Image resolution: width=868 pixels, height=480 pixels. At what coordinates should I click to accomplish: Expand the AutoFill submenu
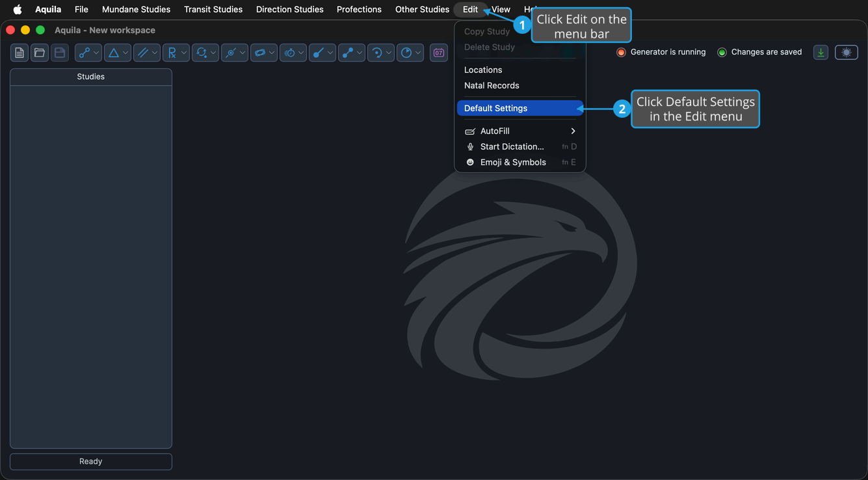pos(520,131)
